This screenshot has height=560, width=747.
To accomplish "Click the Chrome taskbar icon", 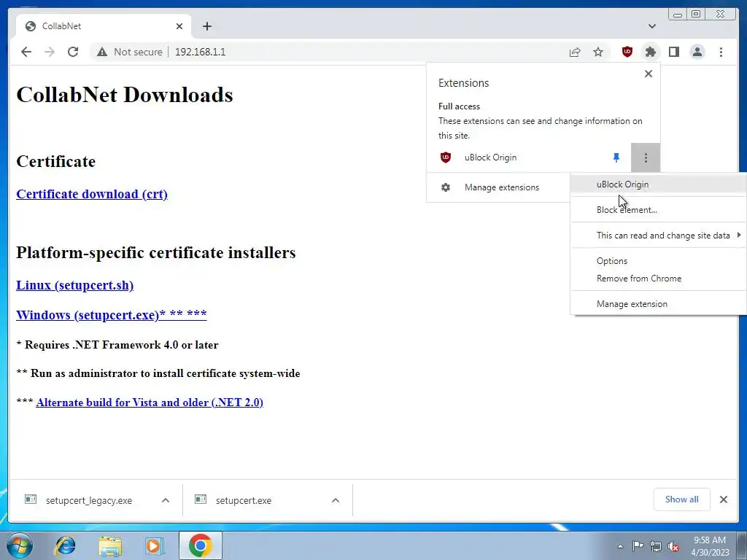I will click(x=200, y=545).
